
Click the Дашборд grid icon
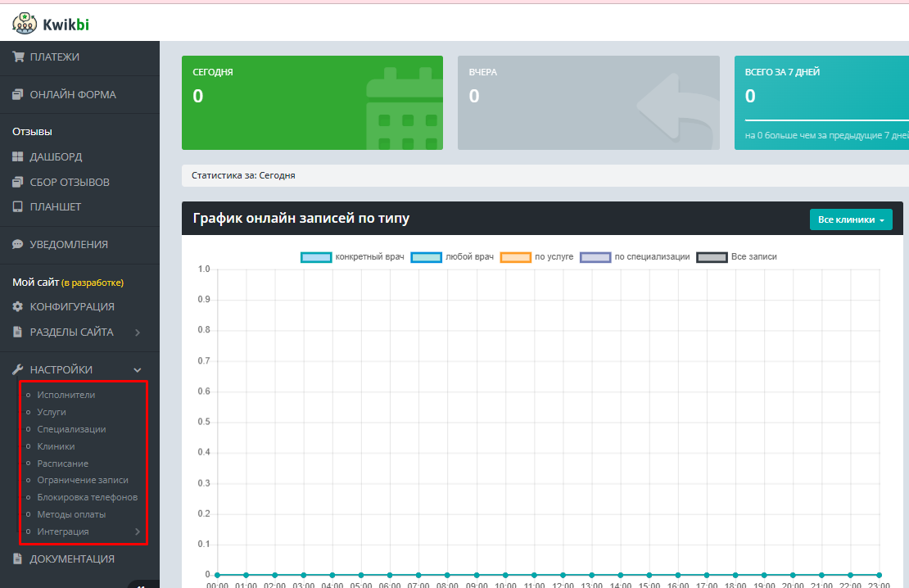tap(17, 157)
